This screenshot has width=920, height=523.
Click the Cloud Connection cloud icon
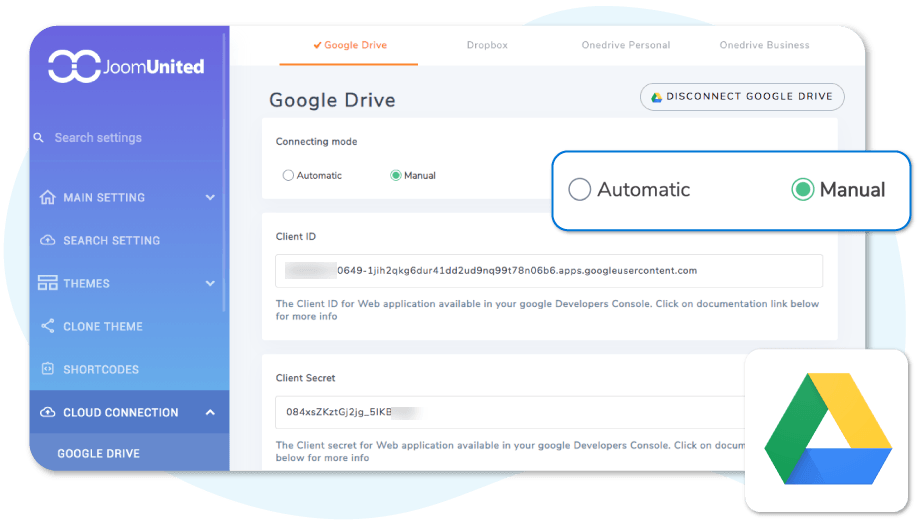click(x=47, y=413)
